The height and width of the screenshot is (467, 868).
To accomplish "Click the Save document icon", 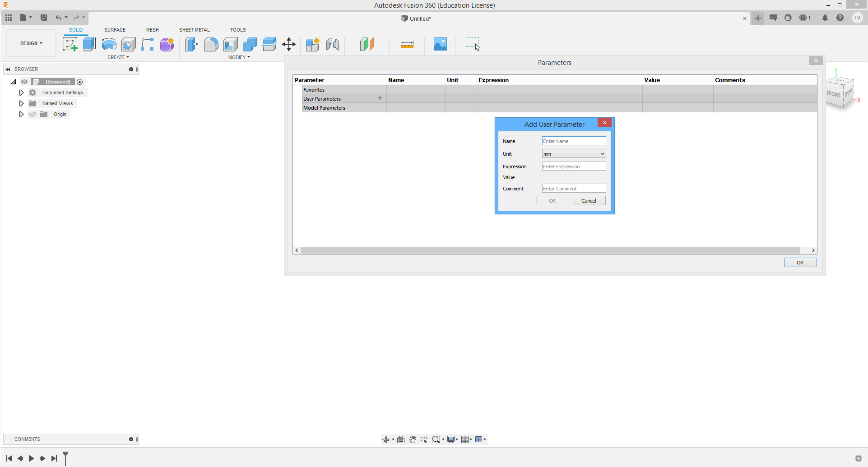I will coord(44,18).
